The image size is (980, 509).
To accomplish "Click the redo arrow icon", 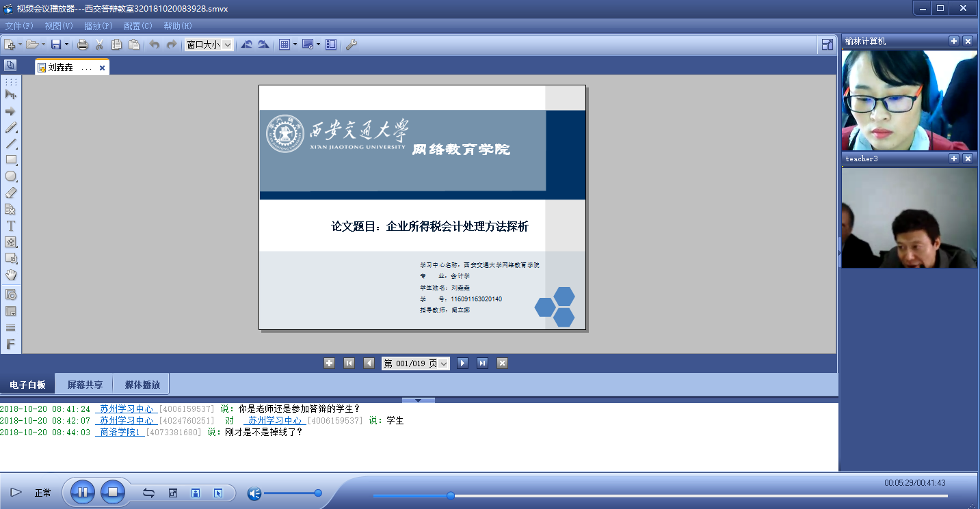I will click(172, 44).
